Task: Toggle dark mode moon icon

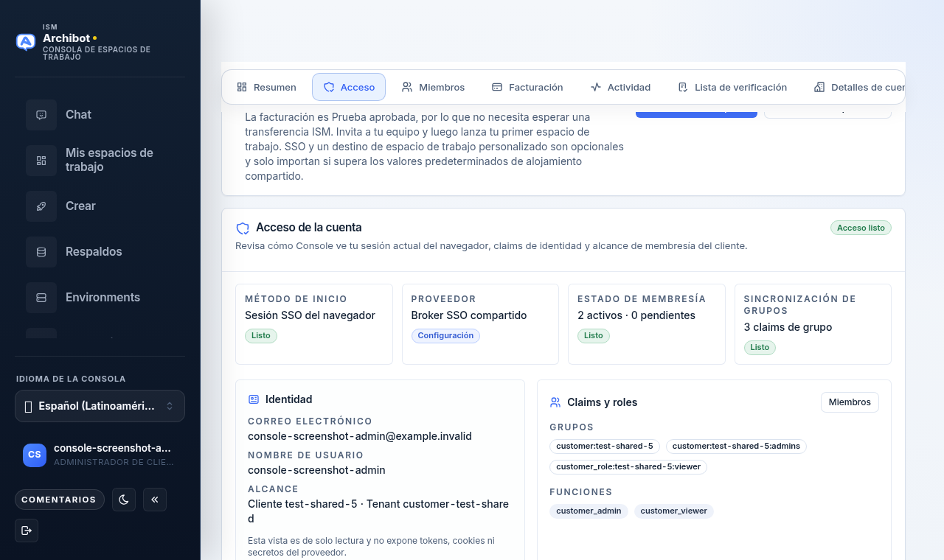Action: pos(124,500)
